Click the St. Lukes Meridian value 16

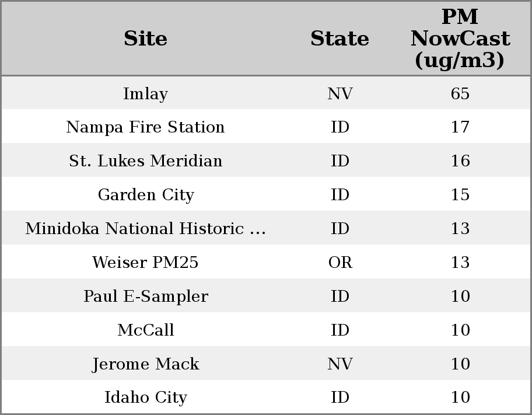(x=460, y=161)
